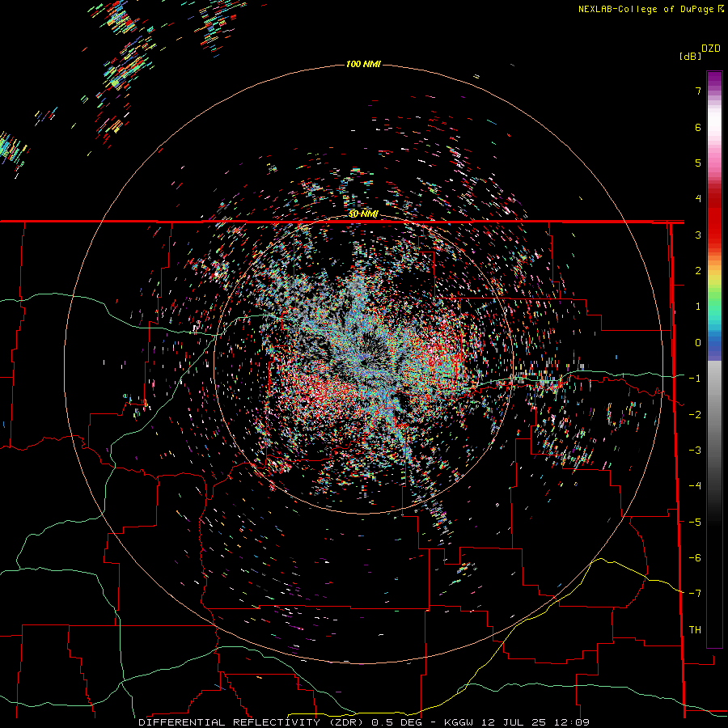Click the KGGW radar site identifier

pyautogui.click(x=459, y=722)
